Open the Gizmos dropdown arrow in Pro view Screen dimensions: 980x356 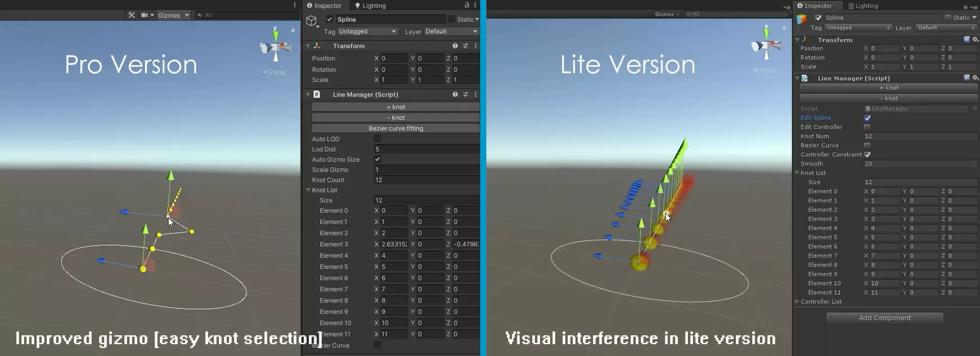point(187,15)
